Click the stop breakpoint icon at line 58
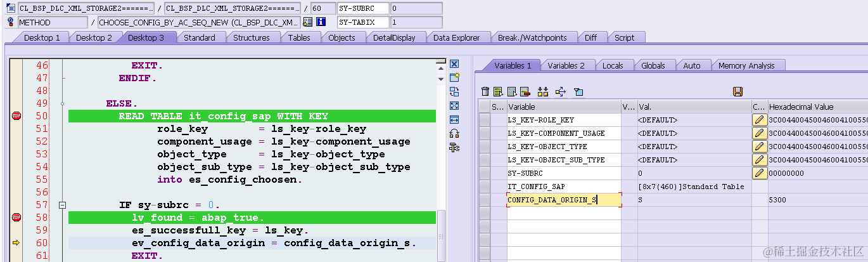 coord(16,218)
